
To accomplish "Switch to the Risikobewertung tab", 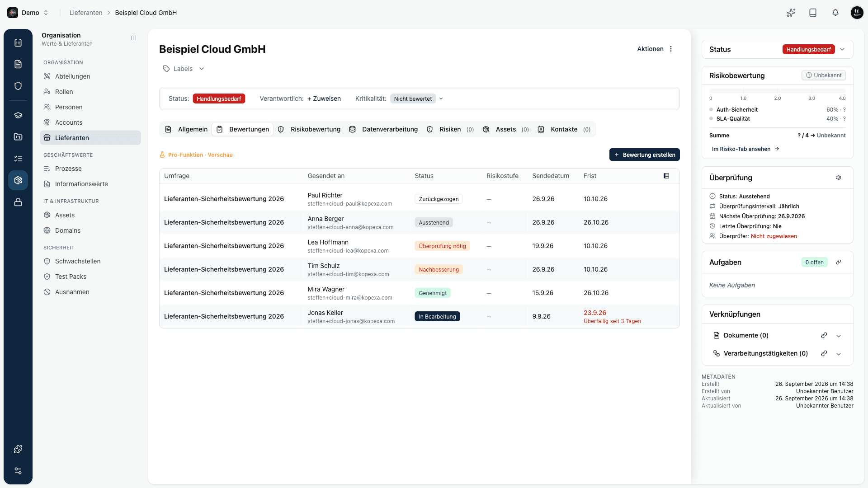I will (309, 129).
